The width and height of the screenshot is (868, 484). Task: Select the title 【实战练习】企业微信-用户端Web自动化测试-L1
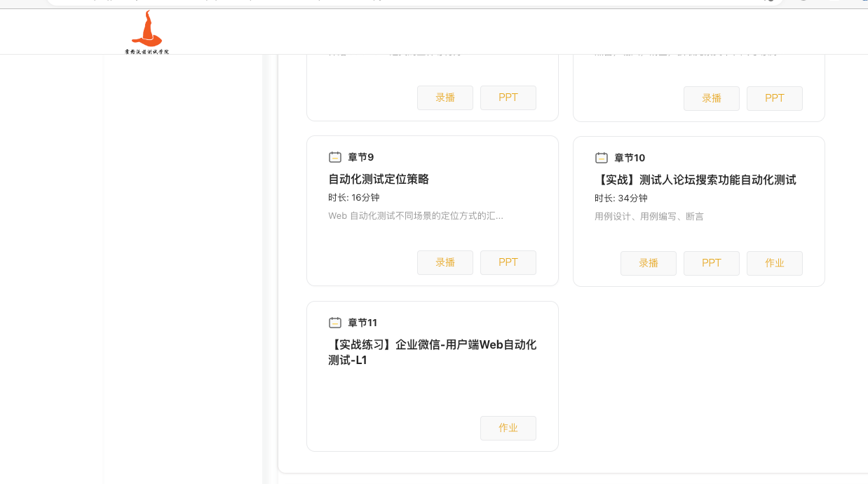432,352
